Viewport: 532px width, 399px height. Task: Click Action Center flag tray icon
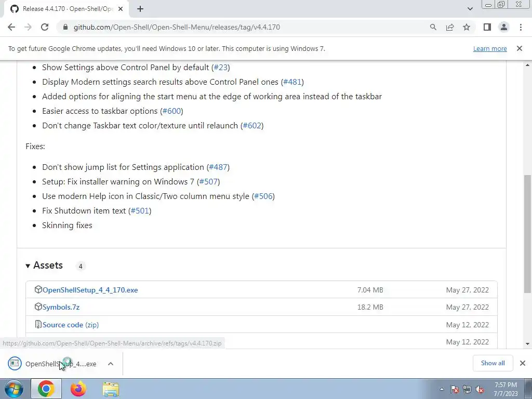455,390
